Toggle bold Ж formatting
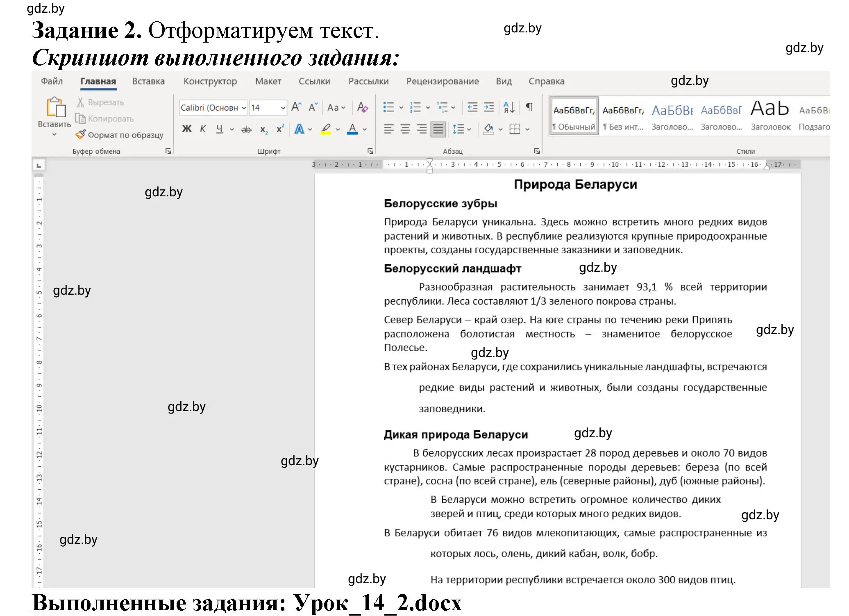The height and width of the screenshot is (616, 849). coord(187,129)
